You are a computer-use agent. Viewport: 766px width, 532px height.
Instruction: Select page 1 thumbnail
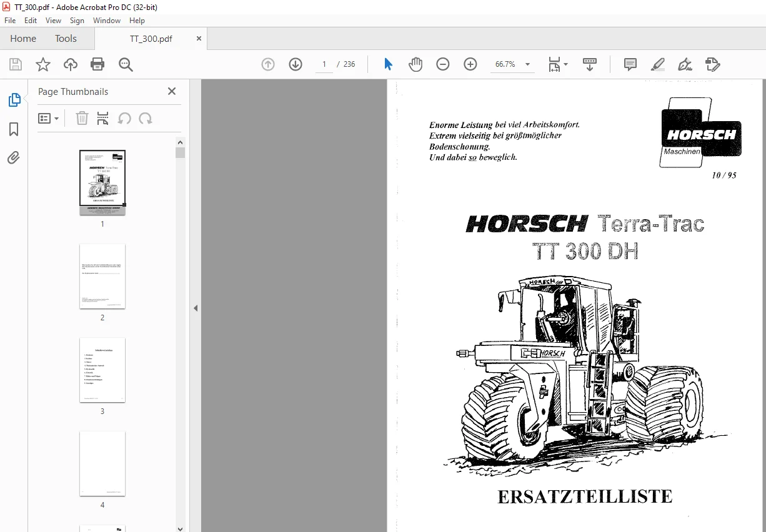[x=102, y=182]
